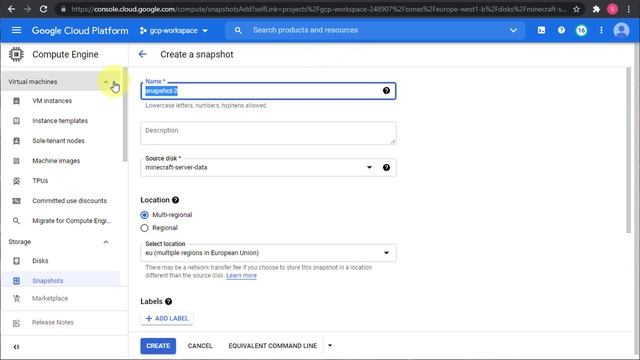Open the Source disk dropdown
Screen dimensions: 640x360
click(369, 167)
